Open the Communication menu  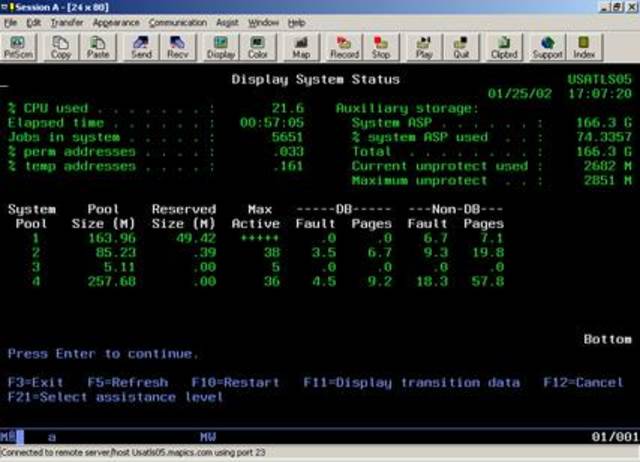(x=178, y=23)
